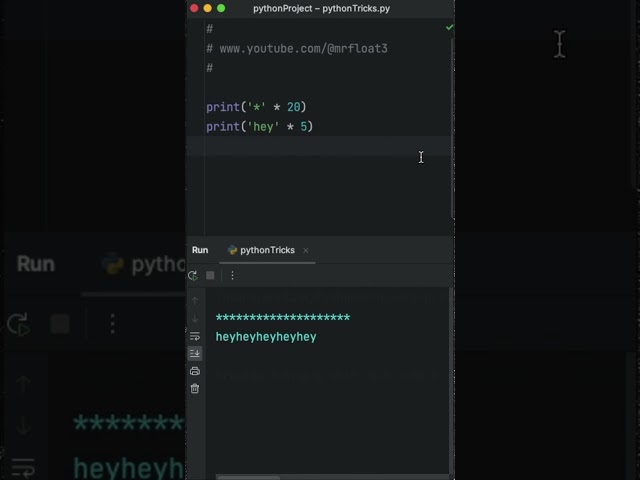Click the asterisks output line in console

click(x=283, y=317)
